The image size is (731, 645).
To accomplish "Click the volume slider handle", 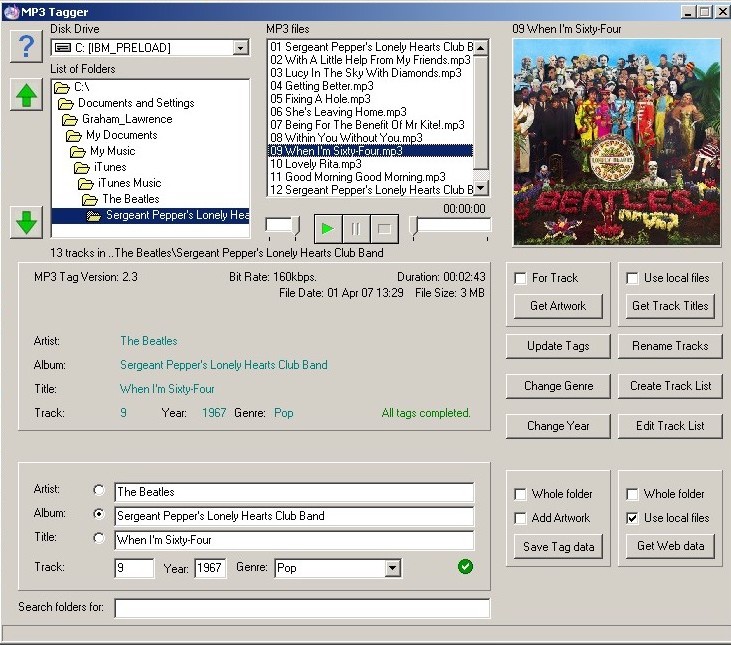I will [296, 226].
